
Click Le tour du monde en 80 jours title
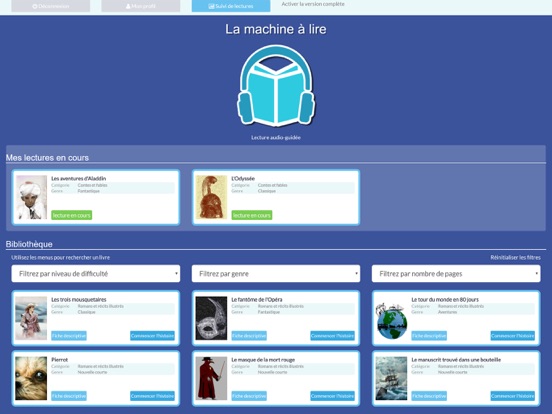tap(445, 300)
